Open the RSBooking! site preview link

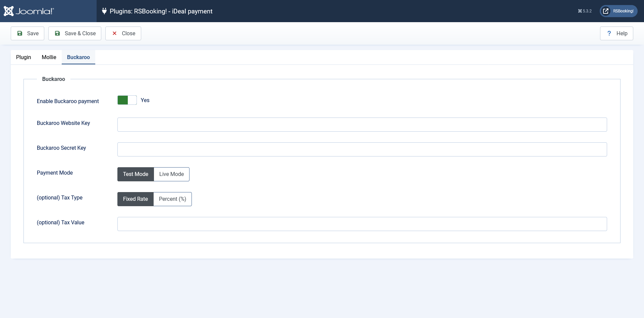coord(619,11)
